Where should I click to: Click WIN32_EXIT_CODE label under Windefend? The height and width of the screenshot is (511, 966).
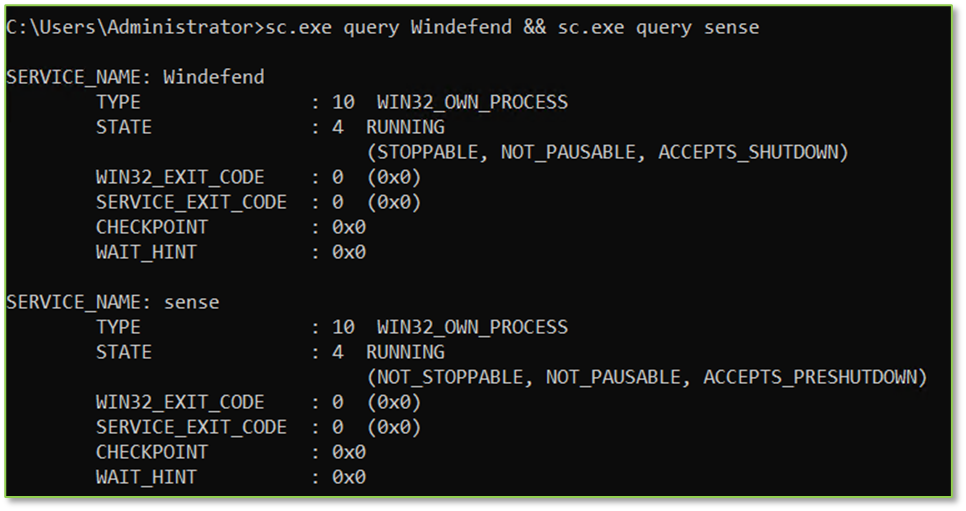180,177
